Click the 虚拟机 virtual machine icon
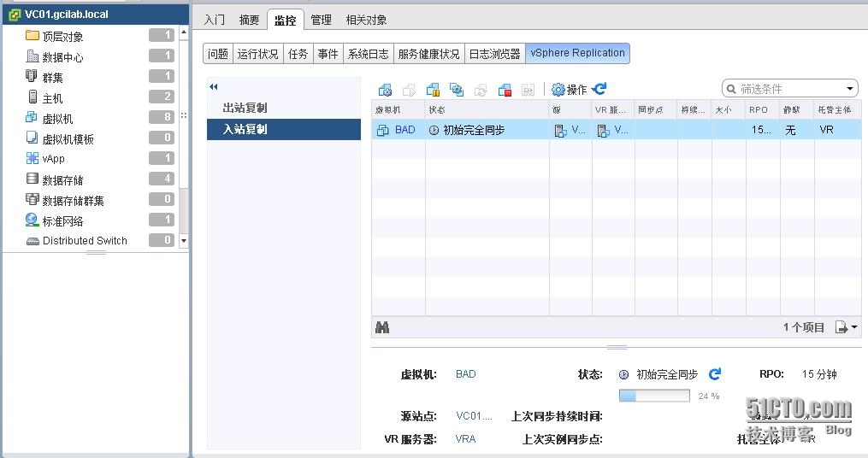868x458 pixels. click(32, 117)
